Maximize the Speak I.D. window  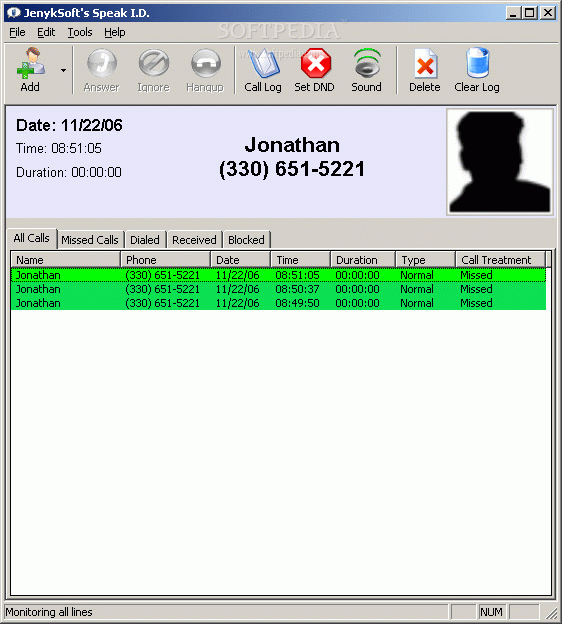[x=530, y=13]
